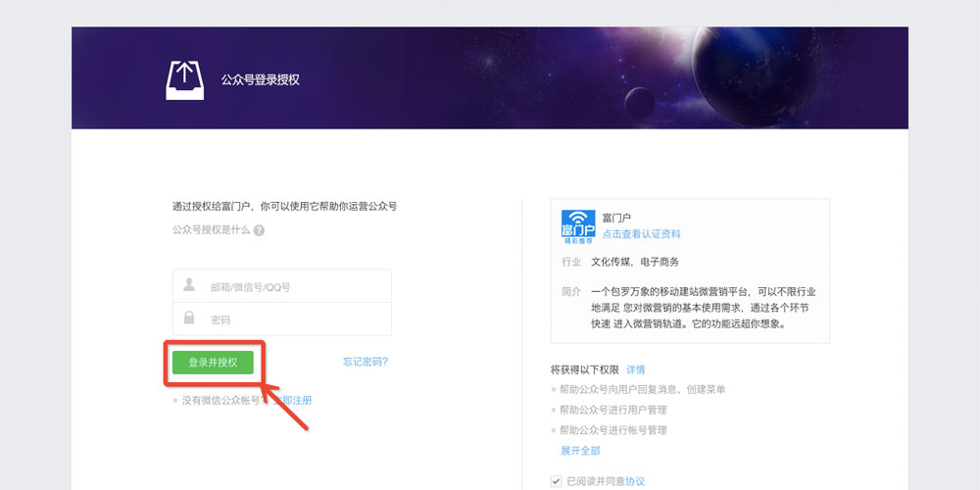Click the 将获得以下权限 heading
The height and width of the screenshot is (490, 980).
[x=584, y=369]
